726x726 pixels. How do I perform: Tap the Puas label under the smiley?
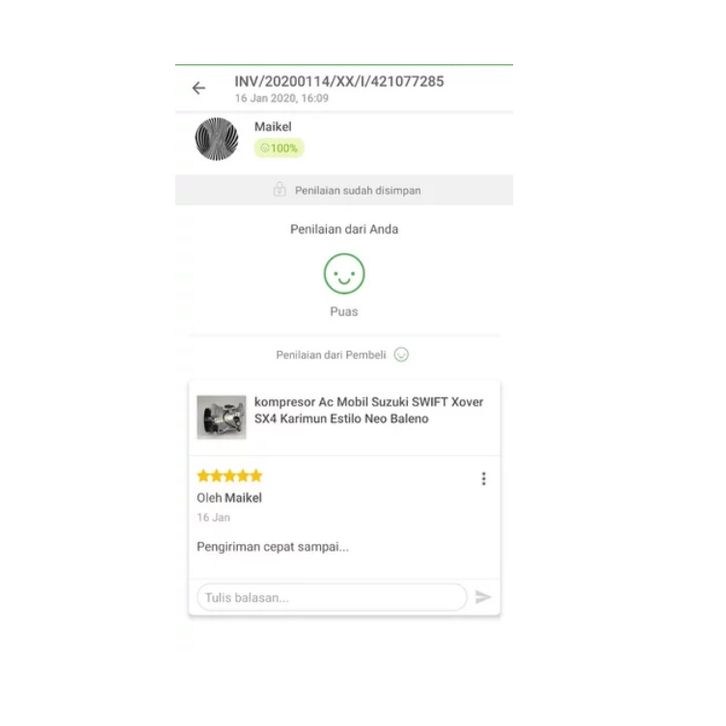coord(344,312)
